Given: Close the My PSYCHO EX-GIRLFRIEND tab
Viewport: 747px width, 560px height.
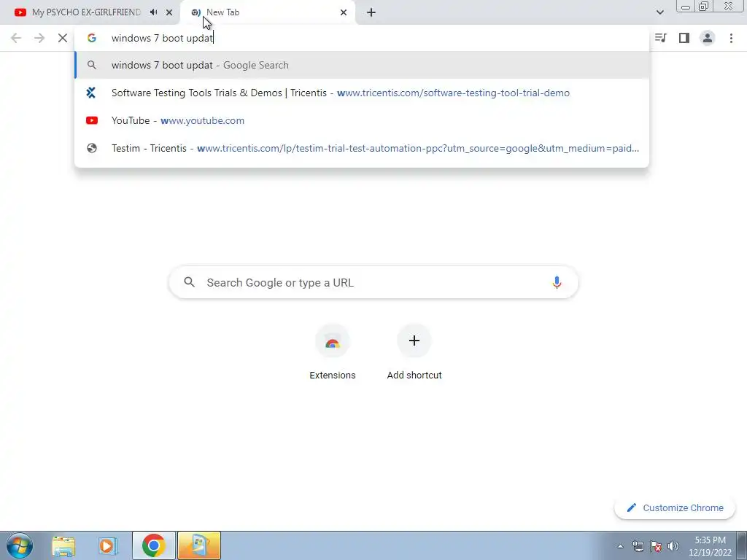Looking at the screenshot, I should [x=169, y=12].
